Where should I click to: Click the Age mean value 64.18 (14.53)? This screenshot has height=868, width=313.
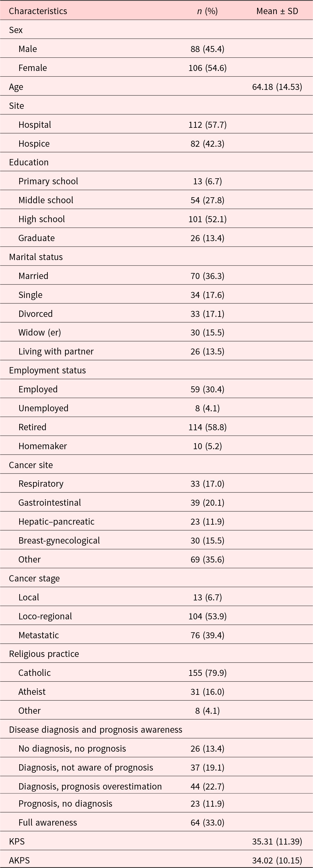coord(277,87)
